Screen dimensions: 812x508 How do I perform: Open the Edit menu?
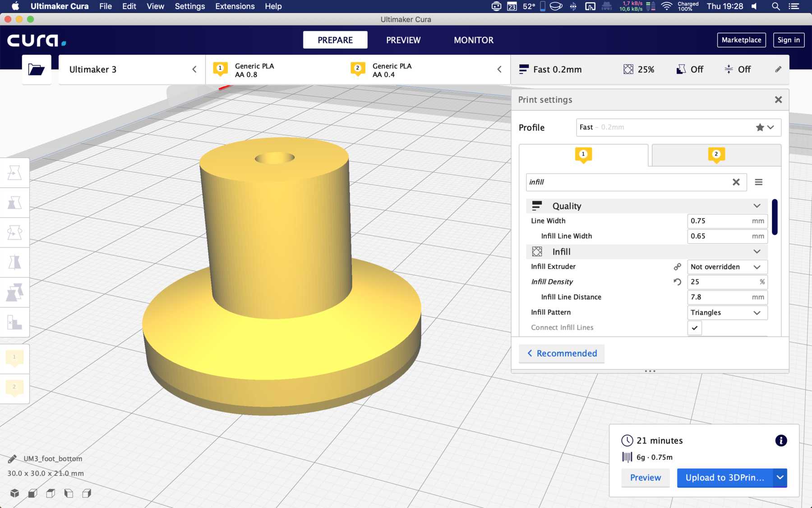pos(129,6)
